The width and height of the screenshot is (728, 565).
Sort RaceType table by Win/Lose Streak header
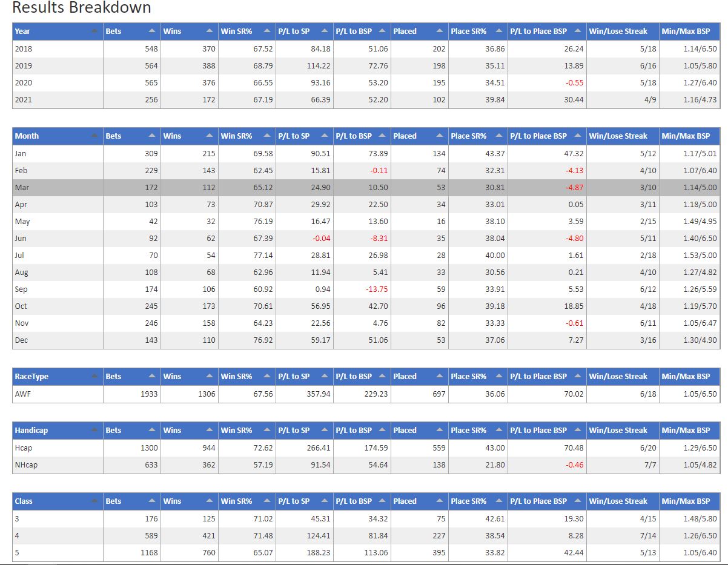[618, 377]
